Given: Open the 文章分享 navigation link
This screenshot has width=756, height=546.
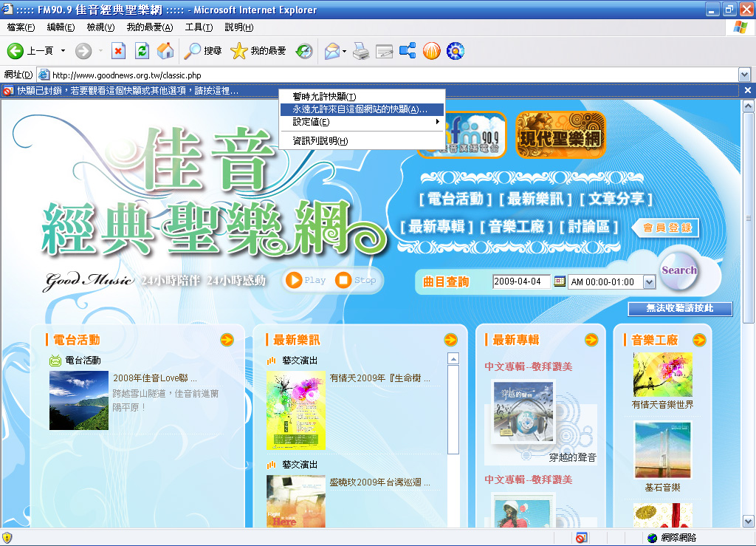Looking at the screenshot, I should coord(616,199).
